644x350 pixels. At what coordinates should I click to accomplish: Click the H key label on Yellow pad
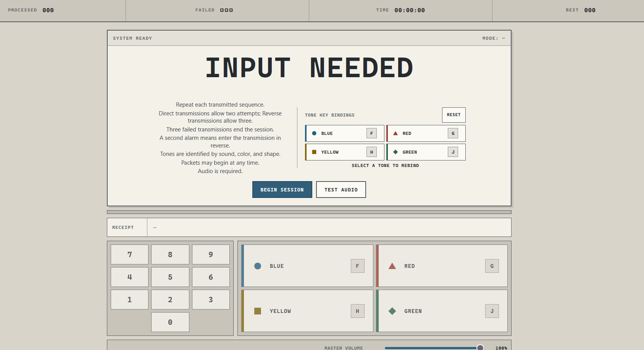click(358, 311)
